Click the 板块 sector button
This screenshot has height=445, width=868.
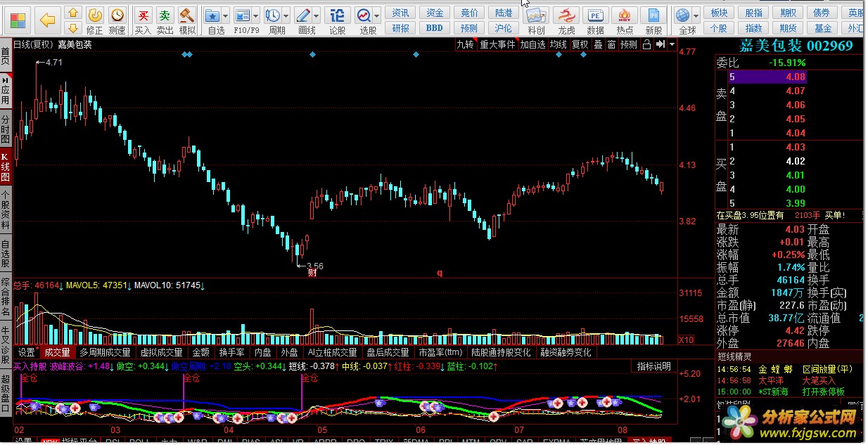point(719,13)
